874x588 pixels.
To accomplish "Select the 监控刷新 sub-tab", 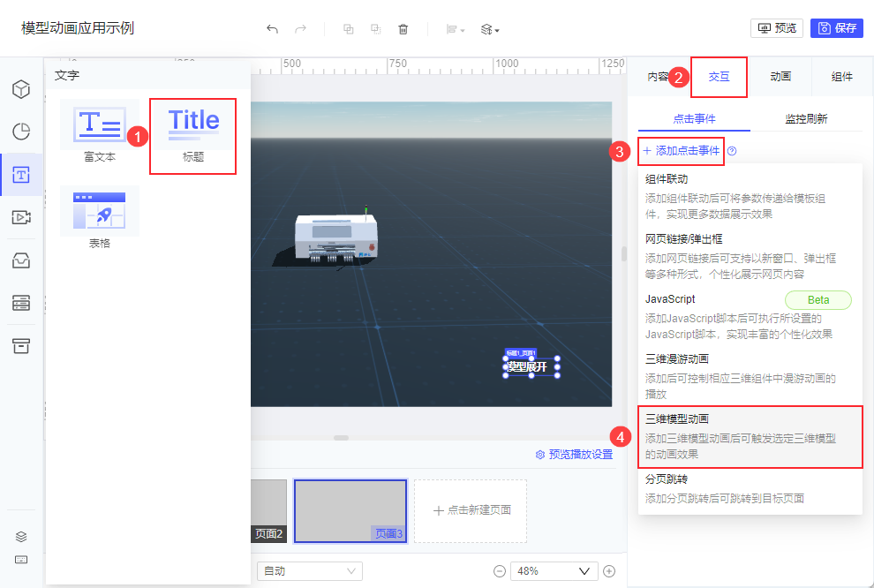I will [x=806, y=118].
